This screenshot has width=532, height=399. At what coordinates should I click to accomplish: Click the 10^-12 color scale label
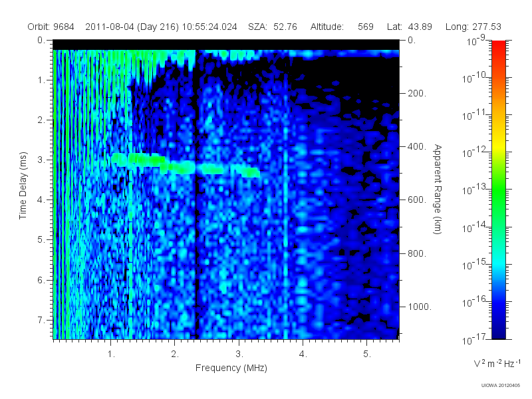click(474, 152)
